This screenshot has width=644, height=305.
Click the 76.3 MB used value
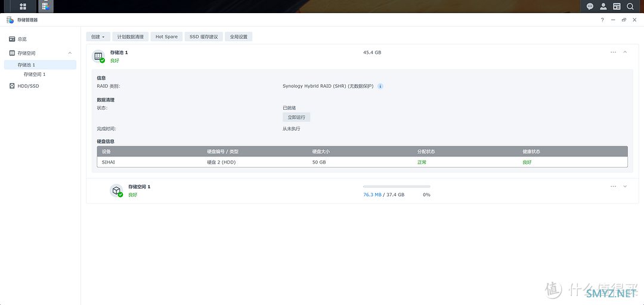[373, 195]
